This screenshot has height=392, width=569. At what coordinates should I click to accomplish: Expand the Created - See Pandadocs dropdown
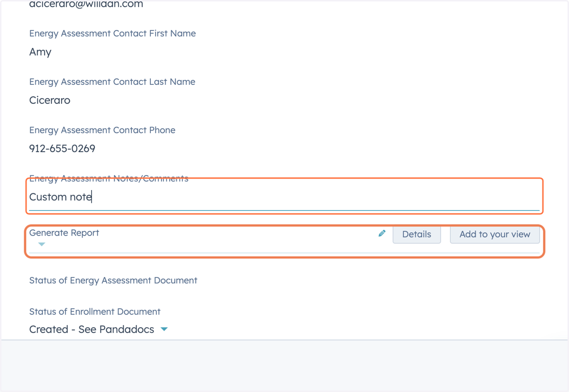[164, 329]
